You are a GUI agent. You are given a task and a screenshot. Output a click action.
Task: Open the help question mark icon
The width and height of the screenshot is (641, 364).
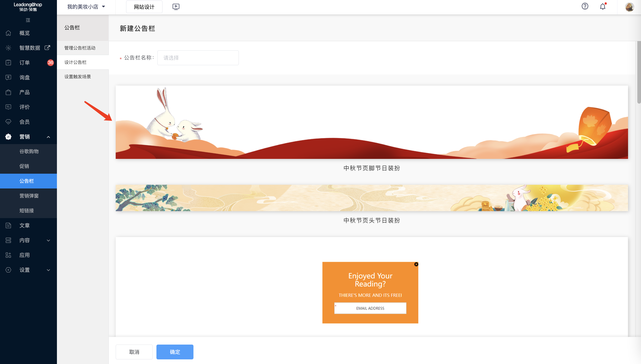click(585, 6)
